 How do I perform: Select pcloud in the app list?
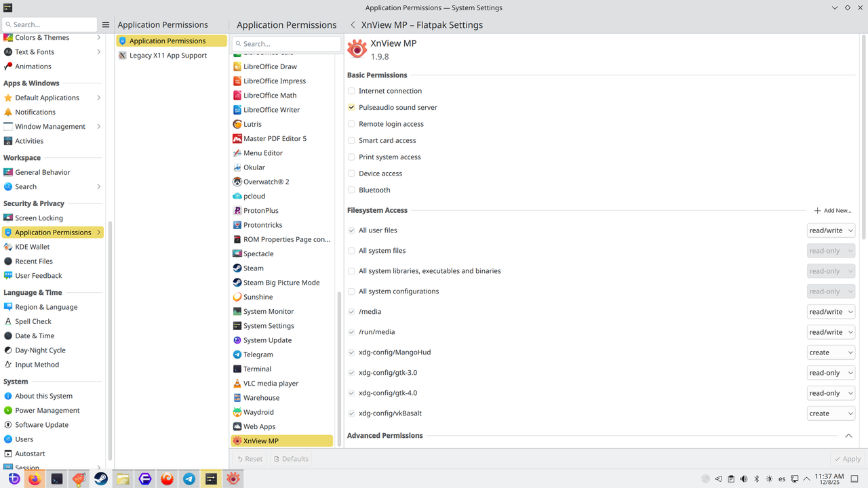(x=282, y=196)
